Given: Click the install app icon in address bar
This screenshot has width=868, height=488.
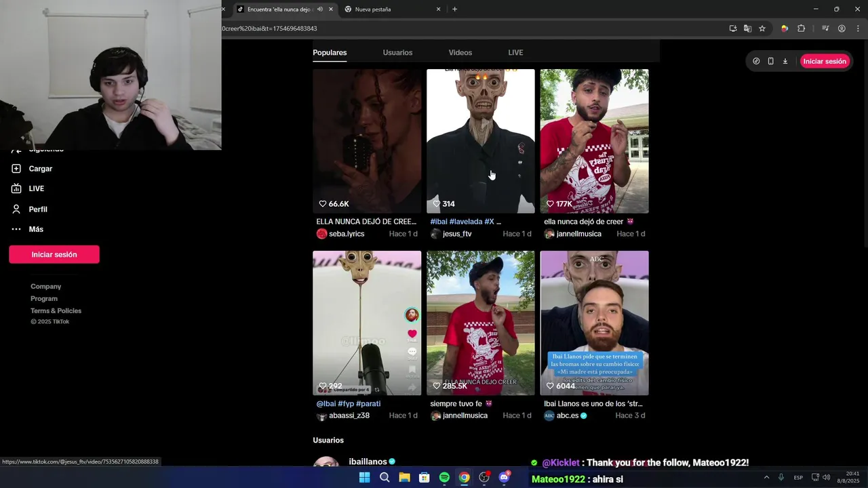Looking at the screenshot, I should click(733, 28).
